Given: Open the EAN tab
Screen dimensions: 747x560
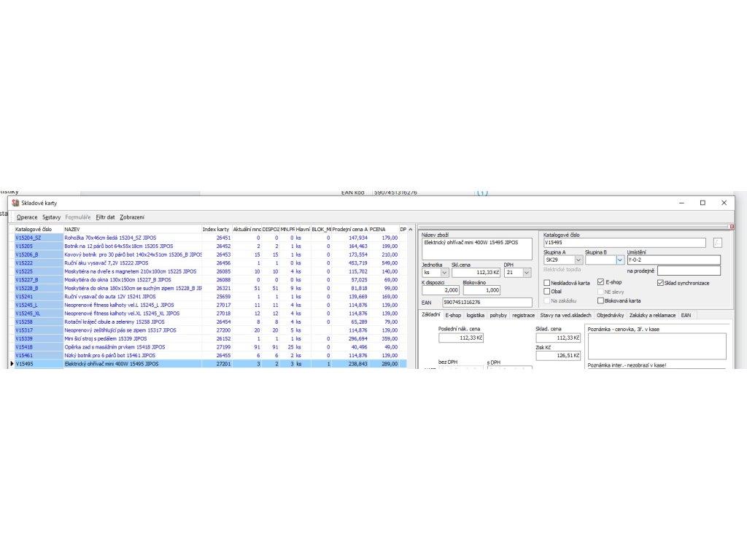Looking at the screenshot, I should point(686,315).
